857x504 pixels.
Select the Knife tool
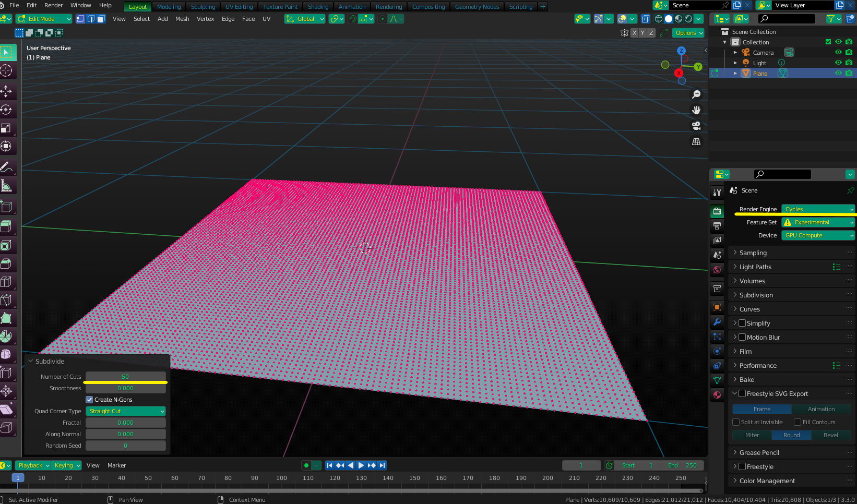click(7, 300)
